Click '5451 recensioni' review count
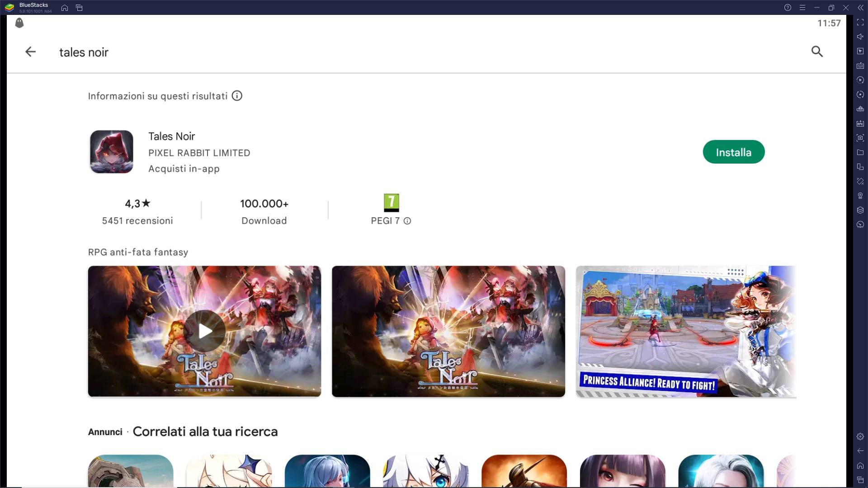The width and height of the screenshot is (868, 488). point(137,221)
